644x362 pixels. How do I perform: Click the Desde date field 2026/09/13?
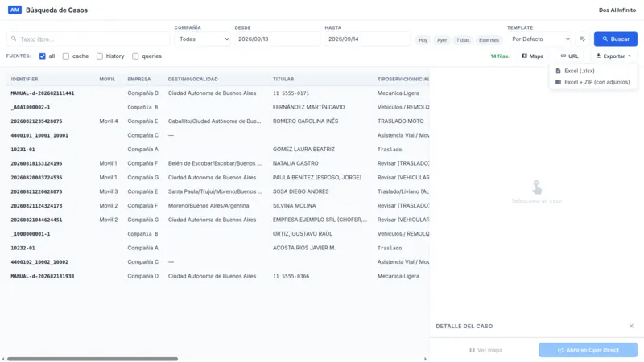point(277,39)
